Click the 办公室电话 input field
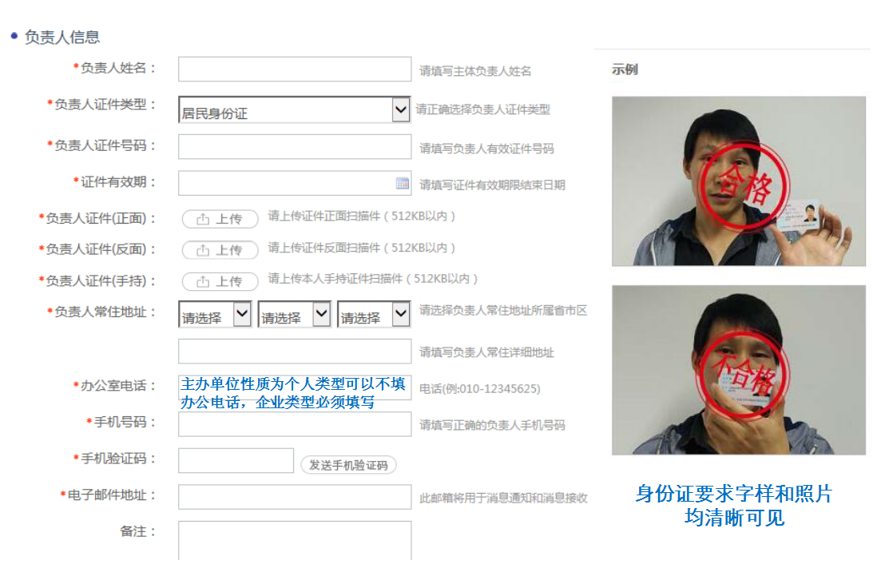873x588 pixels. coord(294,387)
